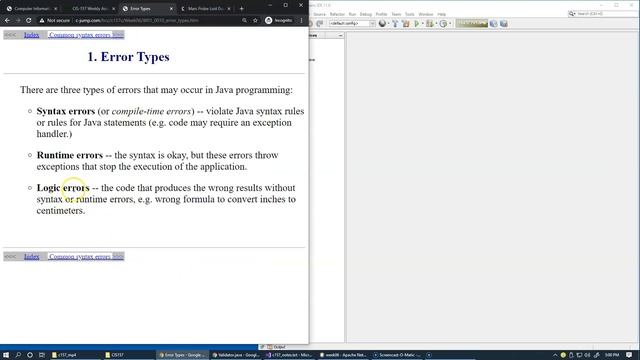The height and width of the screenshot is (360, 640).
Task: Switch to the c157_mp4 folder taskbar item
Action: point(76,355)
